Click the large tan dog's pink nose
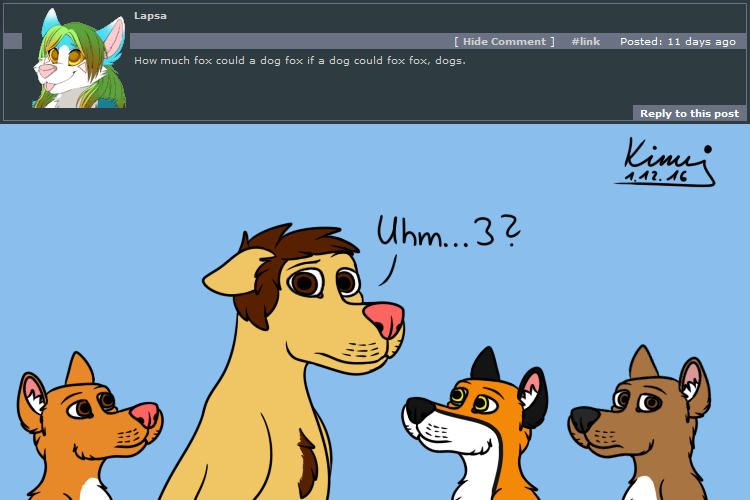The width and height of the screenshot is (750, 500). (x=384, y=320)
